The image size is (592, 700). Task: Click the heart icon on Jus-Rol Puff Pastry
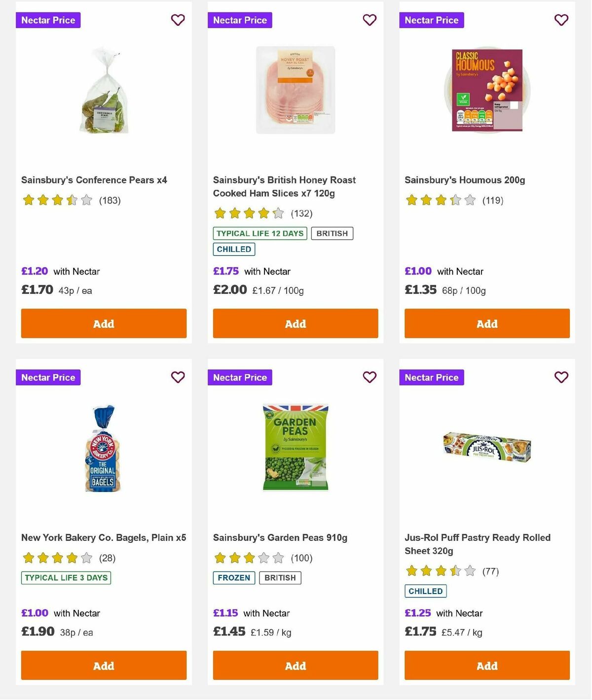point(561,377)
